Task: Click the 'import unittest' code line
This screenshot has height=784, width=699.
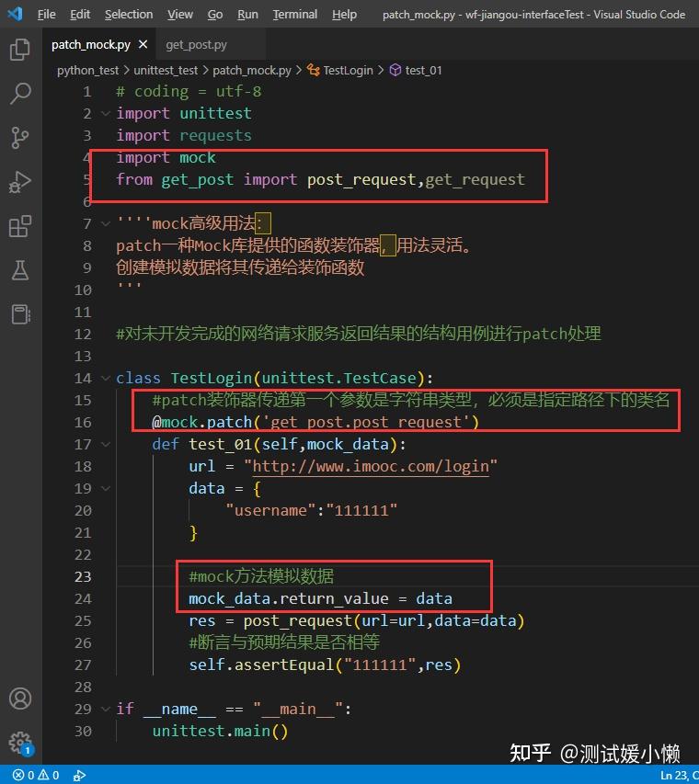Action: coord(184,113)
